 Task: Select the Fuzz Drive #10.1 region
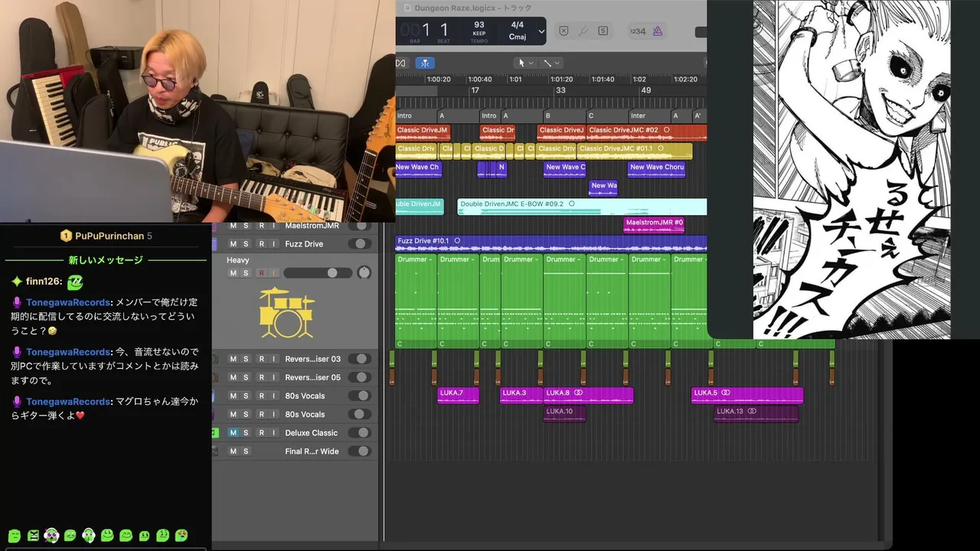click(x=550, y=243)
